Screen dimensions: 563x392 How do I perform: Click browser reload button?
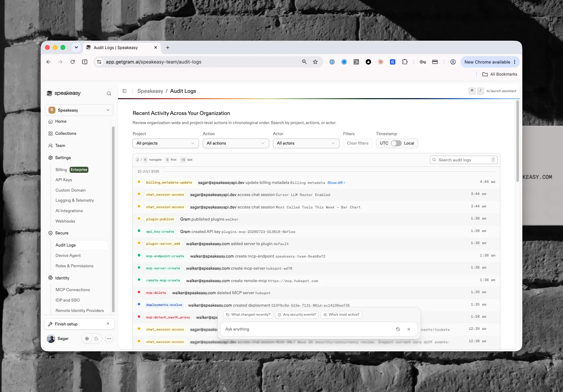73,62
